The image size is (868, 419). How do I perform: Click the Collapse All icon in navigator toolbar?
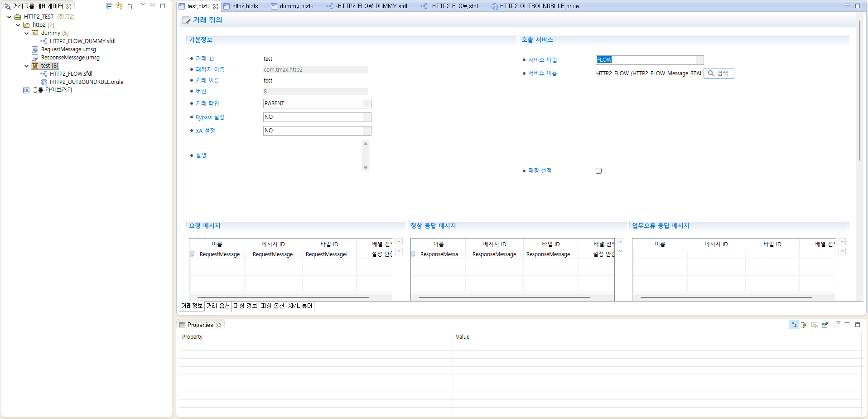click(109, 6)
